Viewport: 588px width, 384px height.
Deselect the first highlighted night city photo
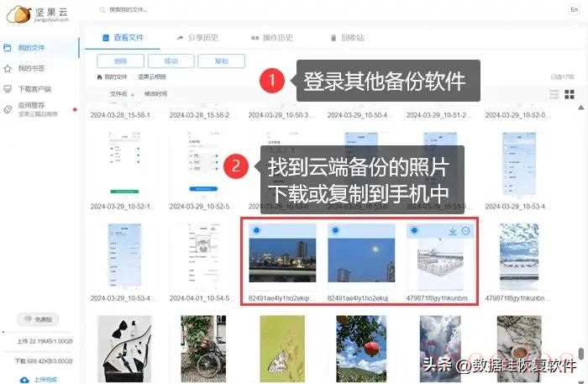255,231
